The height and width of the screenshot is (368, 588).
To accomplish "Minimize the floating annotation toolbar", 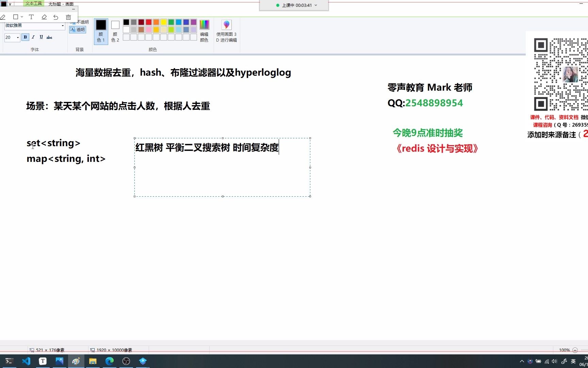I will (x=73, y=9).
